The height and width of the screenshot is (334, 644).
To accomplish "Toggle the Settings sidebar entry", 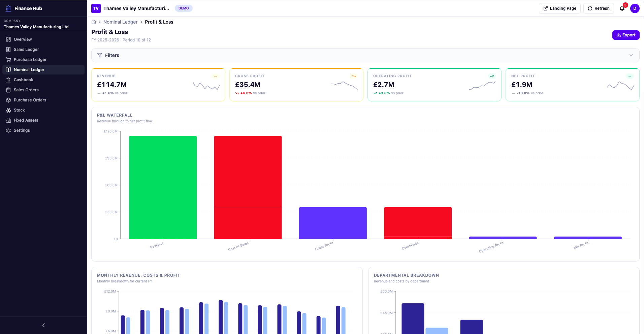I will pos(21,130).
